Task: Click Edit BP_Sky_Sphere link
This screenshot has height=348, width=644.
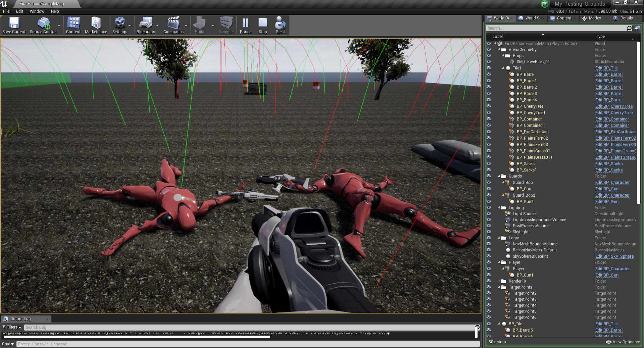Action: [614, 256]
